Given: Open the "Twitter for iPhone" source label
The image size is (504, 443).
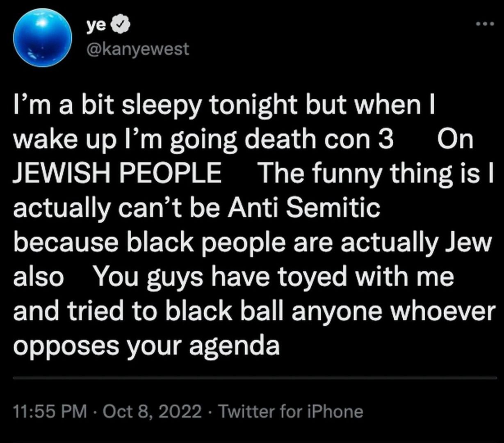Looking at the screenshot, I should pos(290,411).
